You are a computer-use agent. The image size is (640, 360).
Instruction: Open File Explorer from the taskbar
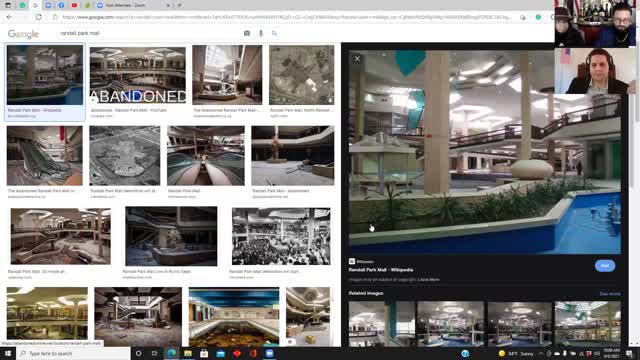(188, 353)
